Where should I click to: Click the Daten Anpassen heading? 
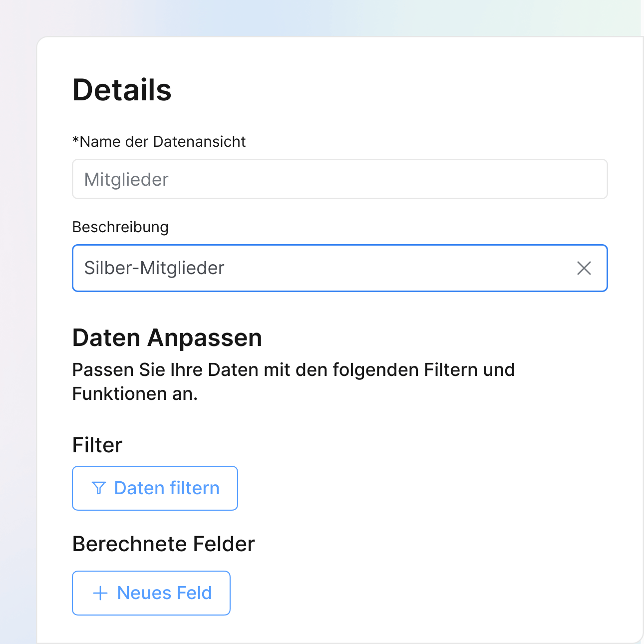pyautogui.click(x=167, y=338)
